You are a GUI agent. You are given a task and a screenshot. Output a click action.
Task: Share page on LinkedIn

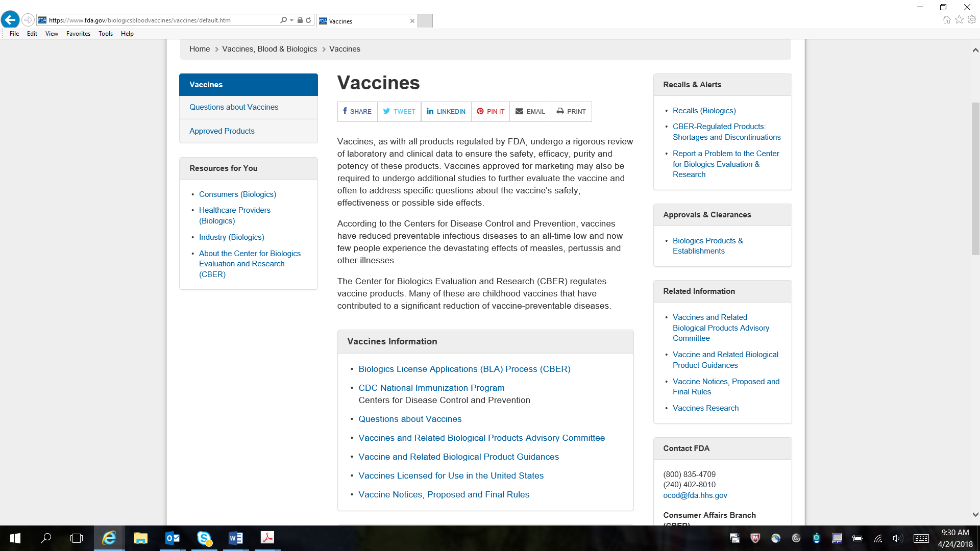tap(446, 111)
